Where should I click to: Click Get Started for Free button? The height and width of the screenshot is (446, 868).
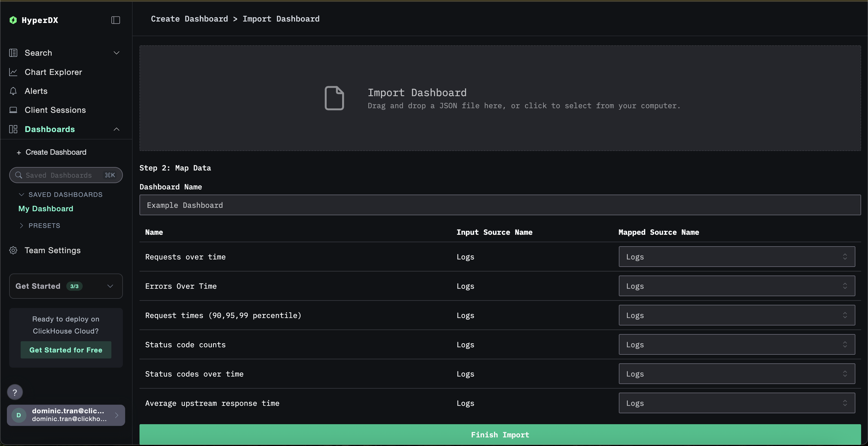(66, 350)
